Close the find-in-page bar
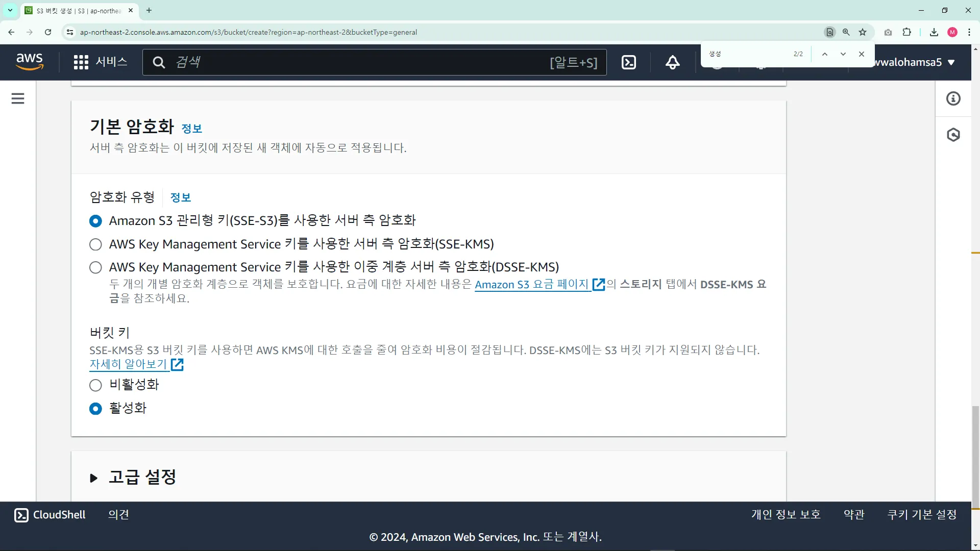980x551 pixels. tap(862, 54)
